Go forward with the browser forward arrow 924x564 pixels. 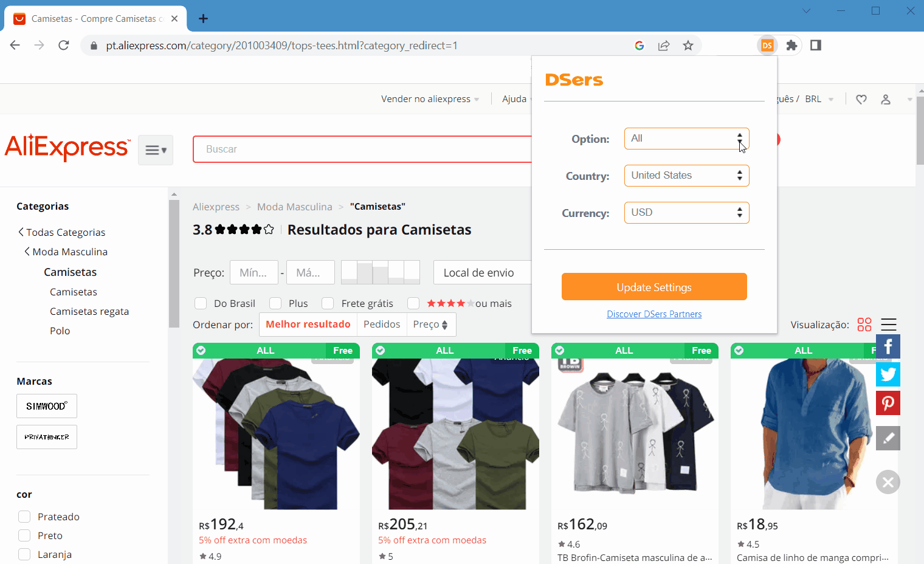tap(40, 46)
